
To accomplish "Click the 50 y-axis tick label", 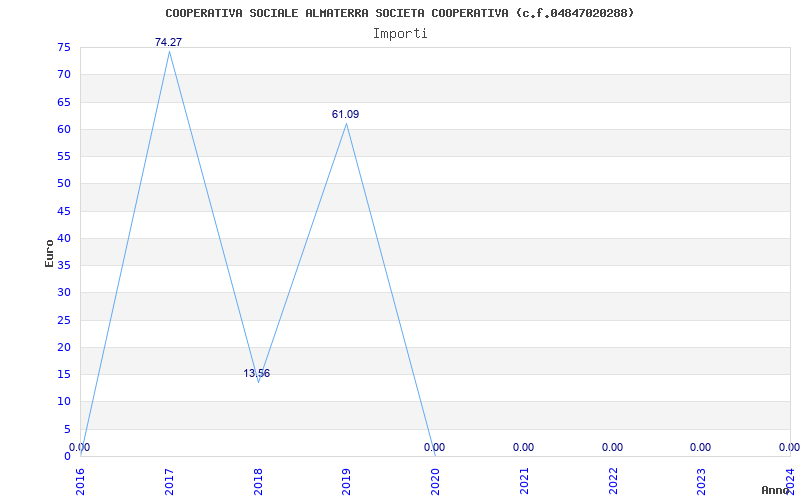I will click(64, 184).
